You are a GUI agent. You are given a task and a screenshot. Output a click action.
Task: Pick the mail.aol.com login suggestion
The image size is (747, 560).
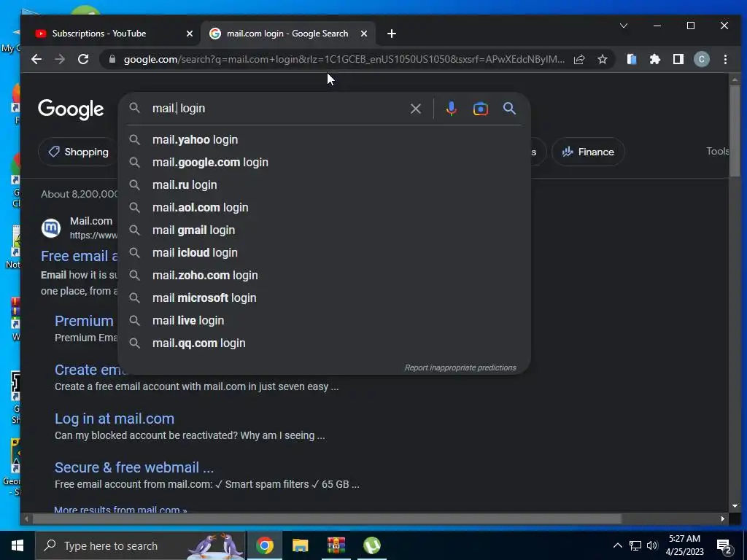324,208
